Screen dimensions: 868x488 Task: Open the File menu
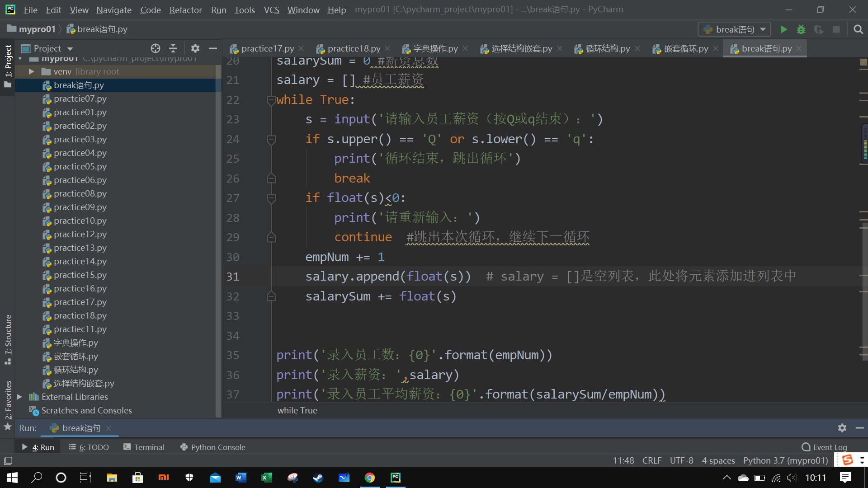pos(31,9)
